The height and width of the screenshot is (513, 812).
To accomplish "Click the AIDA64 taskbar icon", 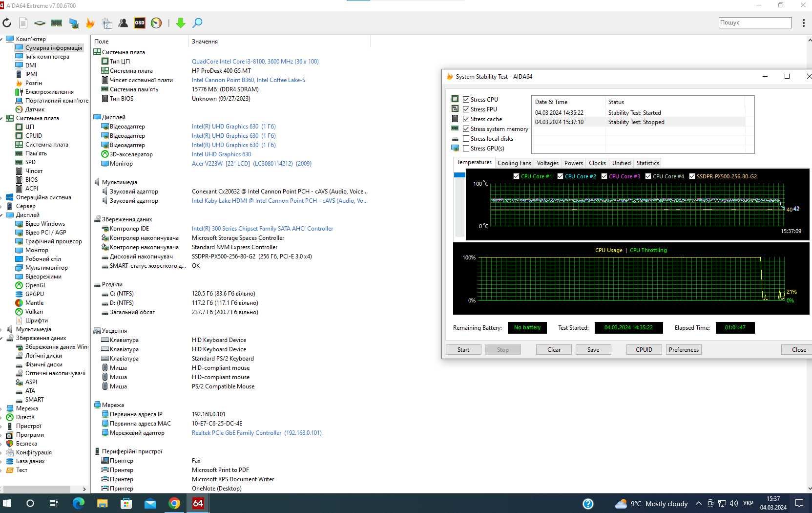I will click(x=198, y=503).
